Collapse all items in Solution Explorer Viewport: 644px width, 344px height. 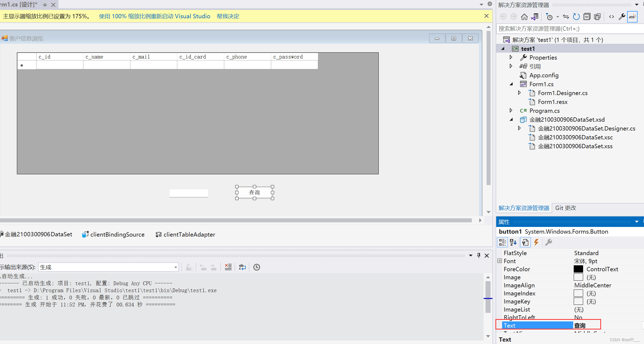(x=587, y=17)
